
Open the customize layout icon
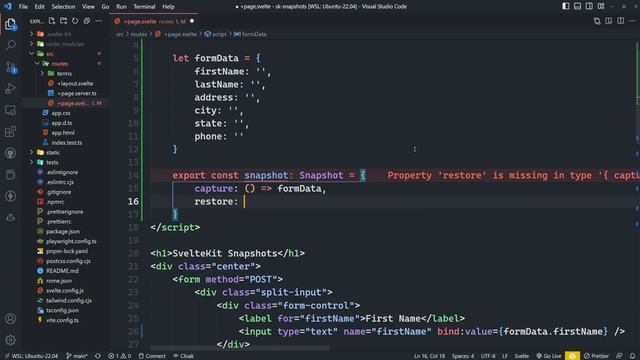[x=601, y=6]
